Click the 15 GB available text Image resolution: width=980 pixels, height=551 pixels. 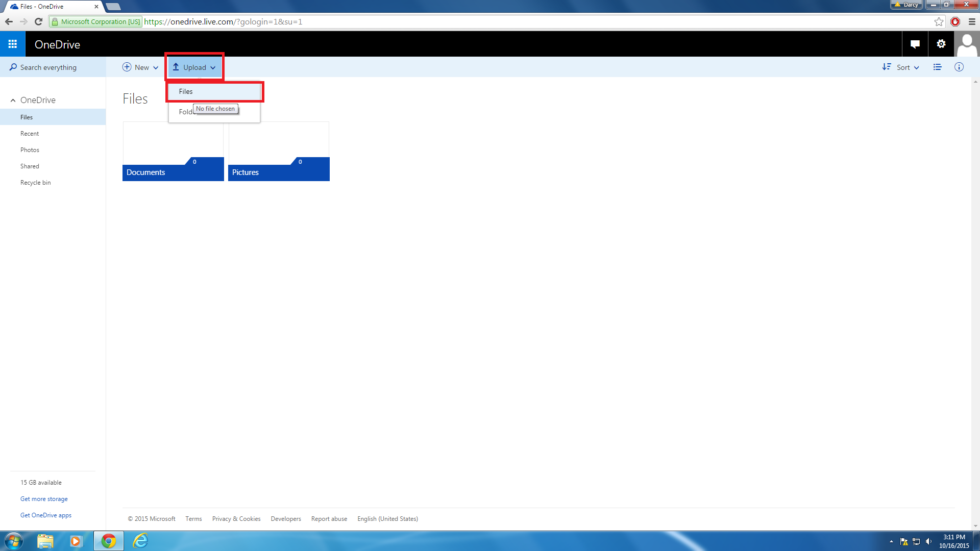tap(41, 483)
